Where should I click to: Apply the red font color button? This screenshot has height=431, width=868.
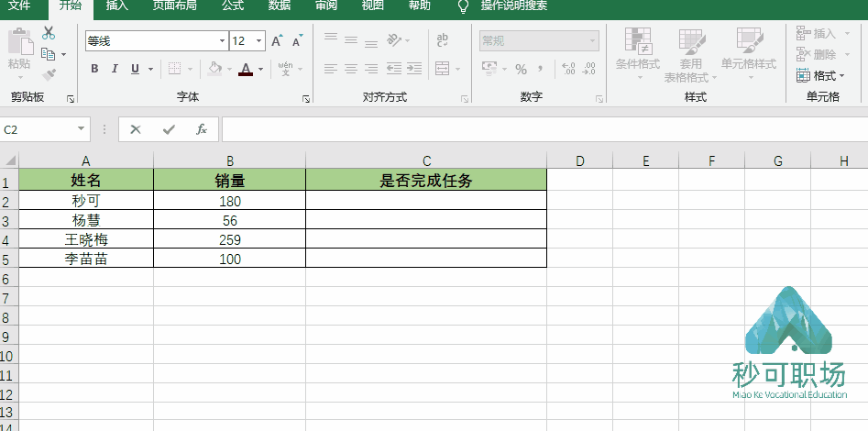(x=246, y=69)
